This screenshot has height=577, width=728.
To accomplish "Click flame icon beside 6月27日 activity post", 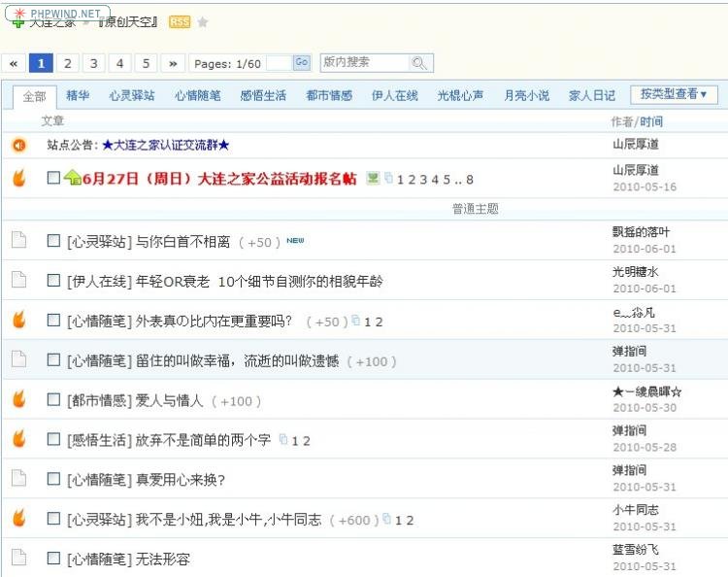I will point(18,178).
